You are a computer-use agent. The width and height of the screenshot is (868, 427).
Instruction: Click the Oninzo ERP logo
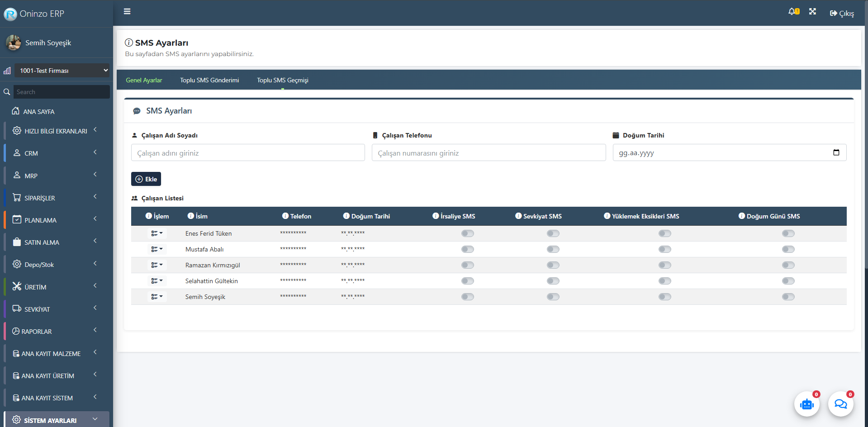10,14
